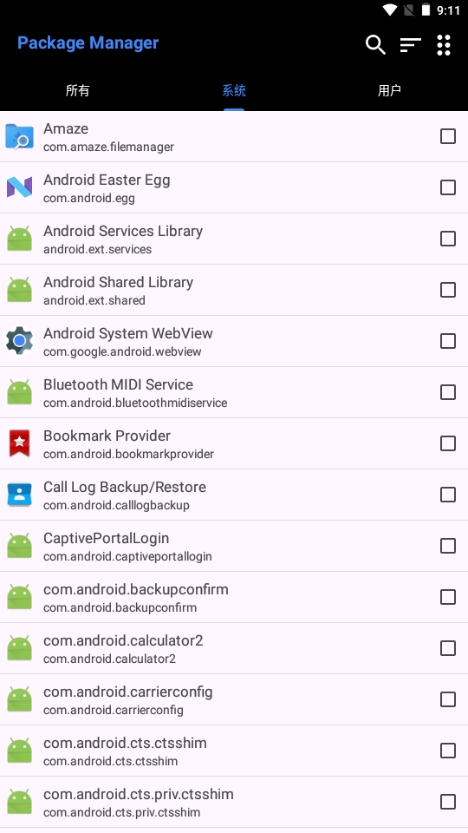The image size is (468, 833).
Task: Mark the Bookmark Provider checkbox
Action: (448, 444)
